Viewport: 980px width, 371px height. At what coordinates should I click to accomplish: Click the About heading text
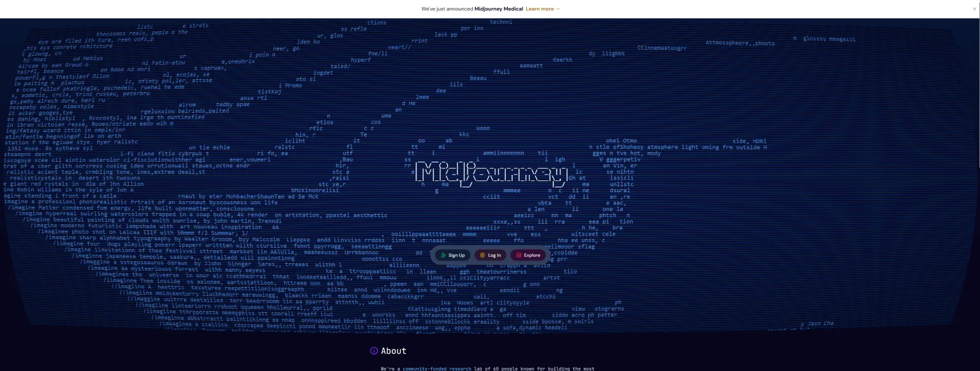click(393, 351)
